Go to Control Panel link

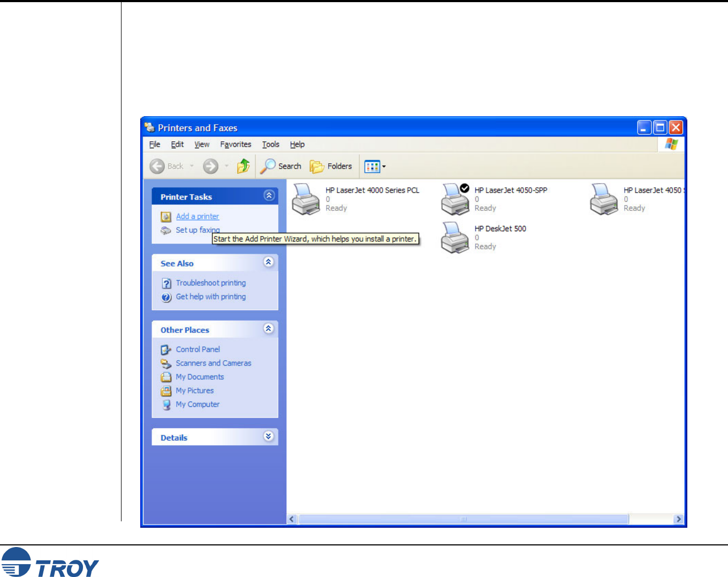coord(198,349)
